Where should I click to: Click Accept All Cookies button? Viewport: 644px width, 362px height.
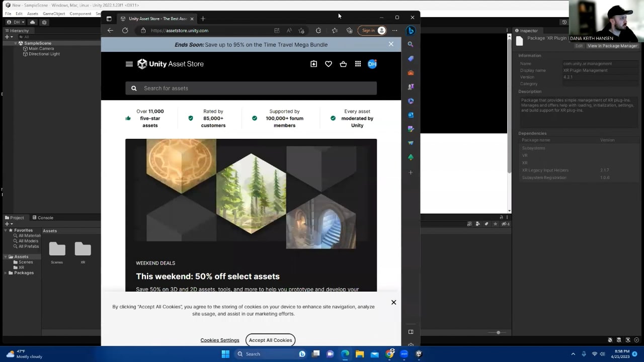click(270, 340)
